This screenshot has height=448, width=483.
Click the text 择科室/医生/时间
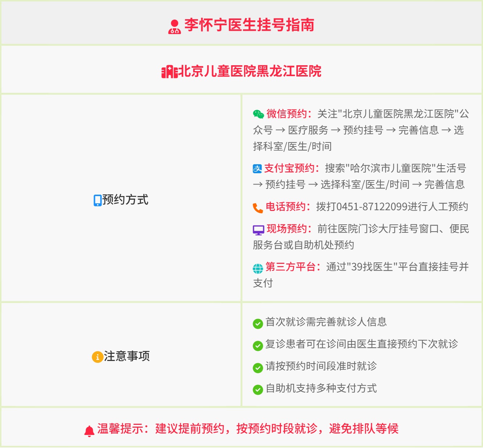[x=292, y=146]
